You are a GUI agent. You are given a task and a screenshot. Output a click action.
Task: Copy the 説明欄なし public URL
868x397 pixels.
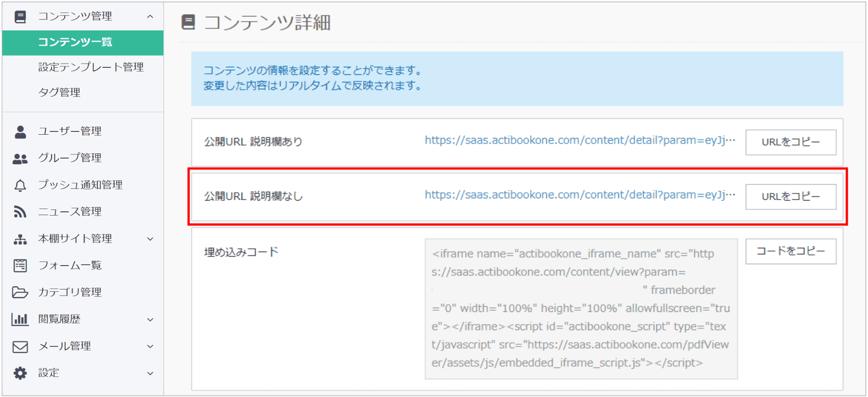click(x=791, y=197)
